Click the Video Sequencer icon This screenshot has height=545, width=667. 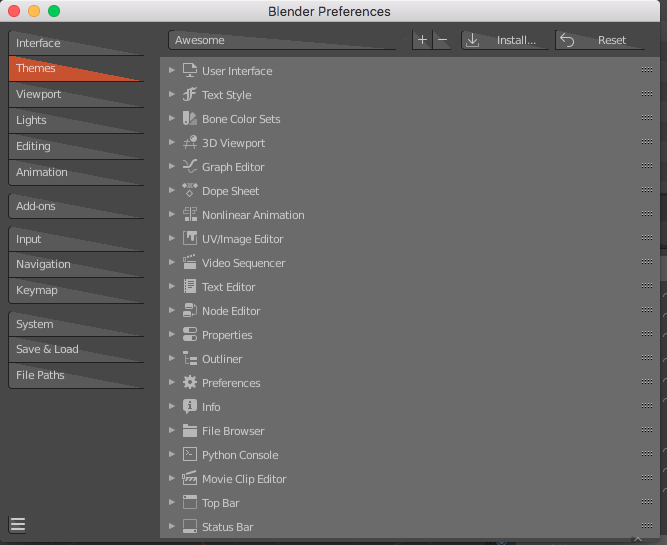190,262
